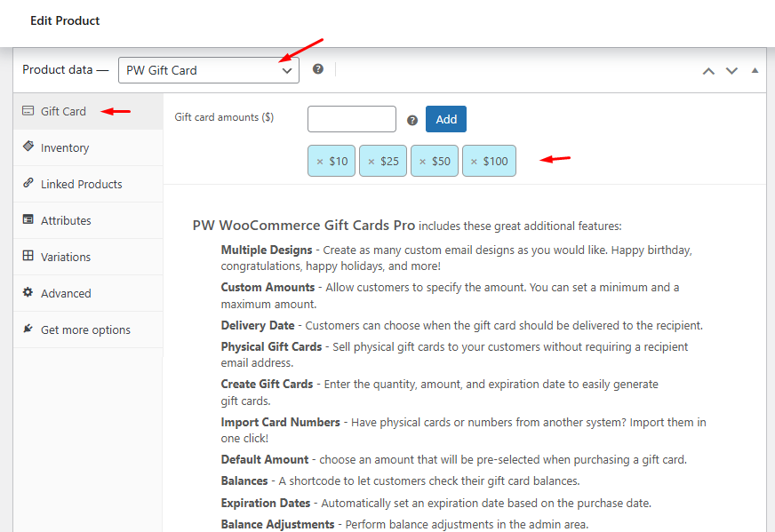The height and width of the screenshot is (532, 775).
Task: Click the "Balance Adjustments" feature text
Action: 277,525
